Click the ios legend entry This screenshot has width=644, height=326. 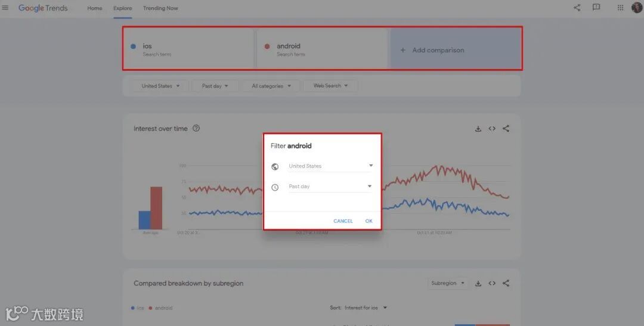pyautogui.click(x=138, y=308)
